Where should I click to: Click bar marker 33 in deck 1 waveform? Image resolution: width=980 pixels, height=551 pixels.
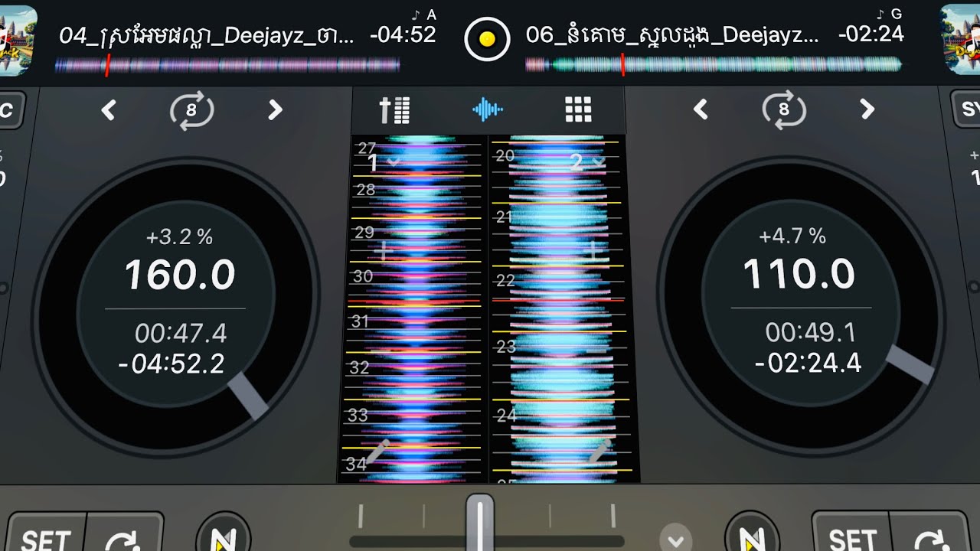click(358, 416)
